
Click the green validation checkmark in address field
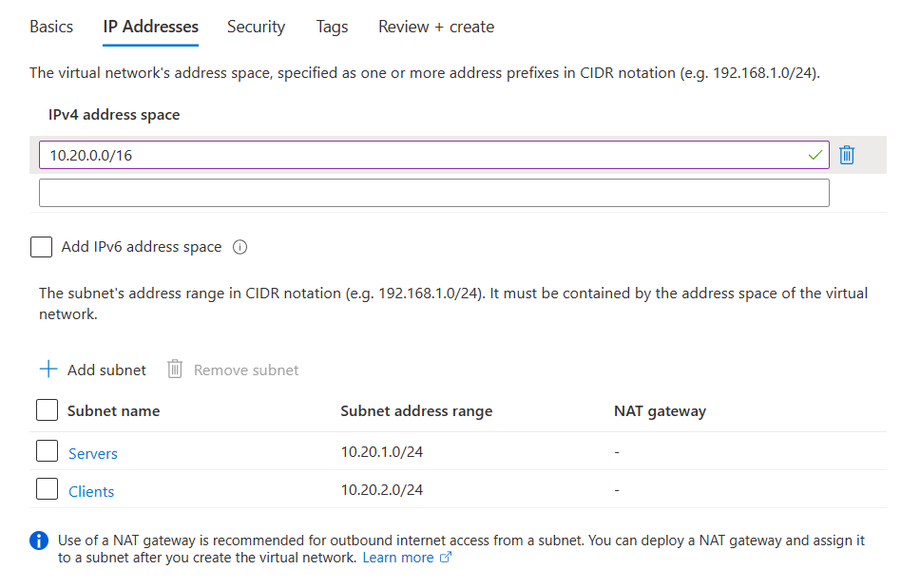pos(815,155)
